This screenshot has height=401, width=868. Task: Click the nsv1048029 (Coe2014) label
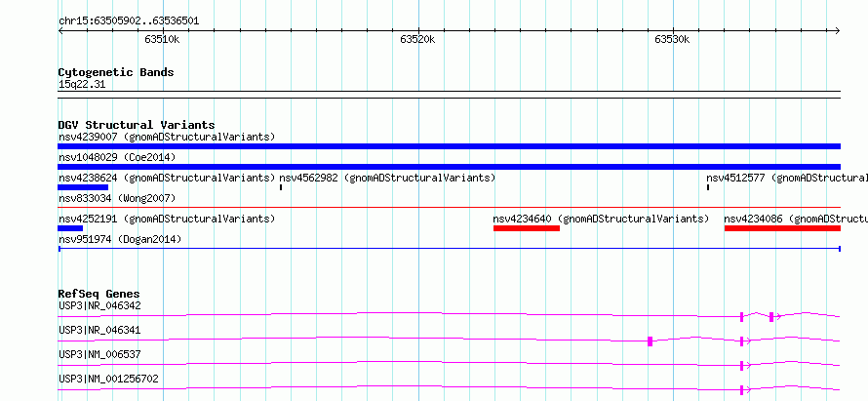(117, 157)
